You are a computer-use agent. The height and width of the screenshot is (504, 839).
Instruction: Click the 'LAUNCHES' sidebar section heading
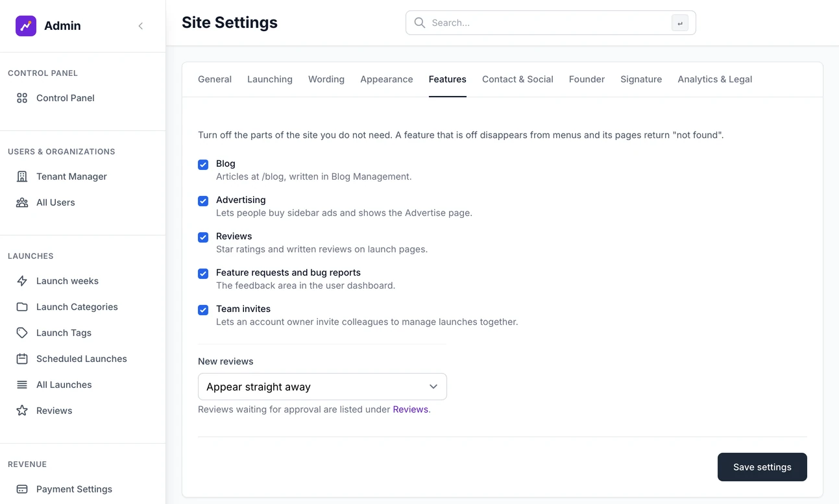pos(30,256)
